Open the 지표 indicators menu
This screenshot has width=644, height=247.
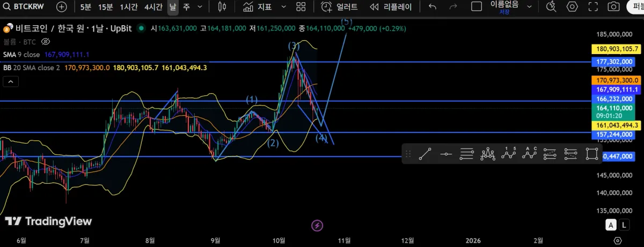point(258,7)
